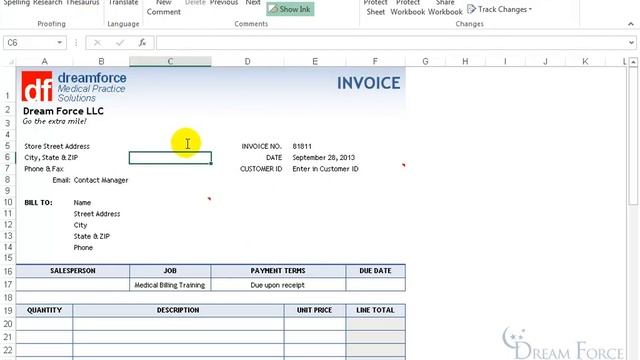This screenshot has width=640, height=360.
Task: Click the Select All corner triangle
Action: [x=11, y=62]
